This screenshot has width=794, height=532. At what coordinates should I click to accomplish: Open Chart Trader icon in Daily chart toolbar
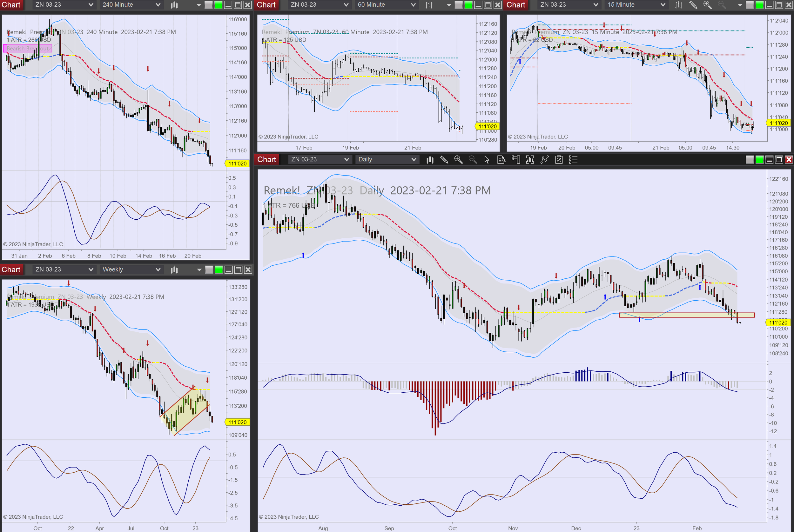coord(516,159)
